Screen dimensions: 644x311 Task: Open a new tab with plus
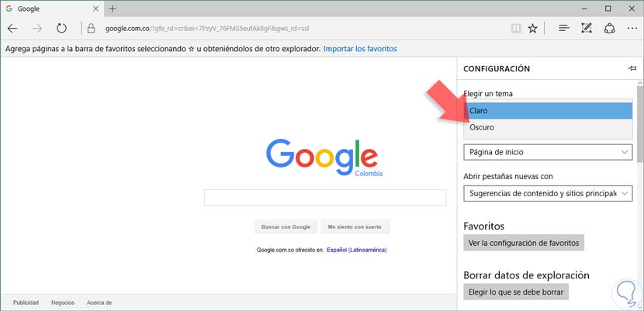coord(113,9)
